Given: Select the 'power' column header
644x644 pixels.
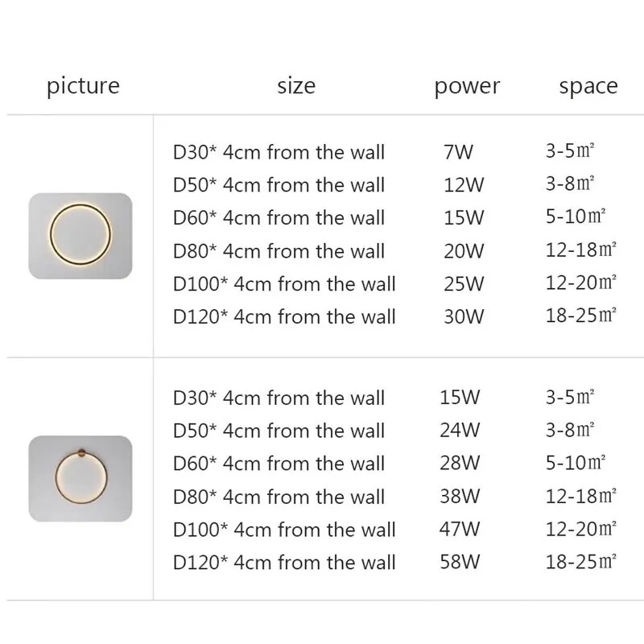Looking at the screenshot, I should coord(467,87).
